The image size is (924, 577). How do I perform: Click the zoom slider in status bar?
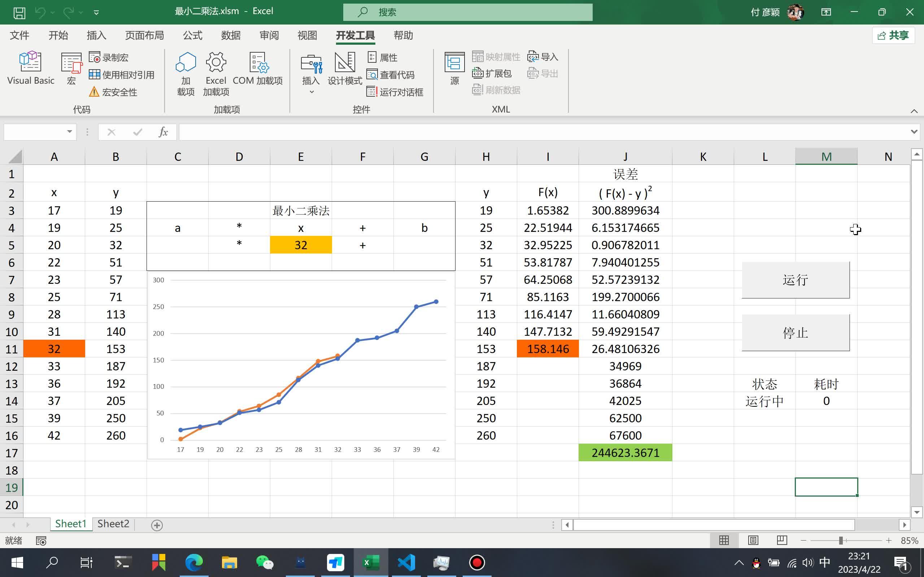coord(840,540)
